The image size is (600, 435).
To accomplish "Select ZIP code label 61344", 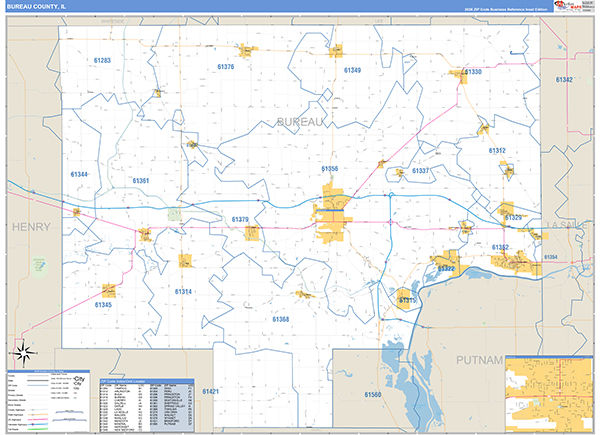I will (79, 174).
